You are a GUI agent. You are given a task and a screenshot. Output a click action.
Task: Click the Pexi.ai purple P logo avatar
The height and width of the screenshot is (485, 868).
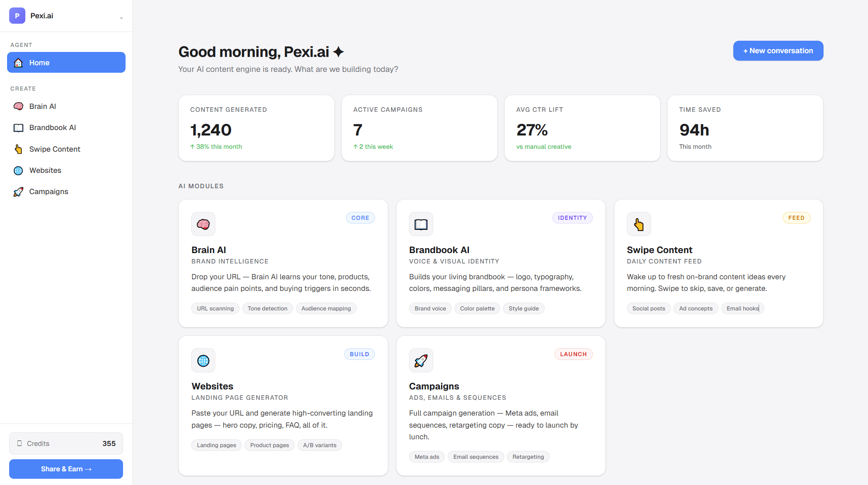pyautogui.click(x=17, y=15)
